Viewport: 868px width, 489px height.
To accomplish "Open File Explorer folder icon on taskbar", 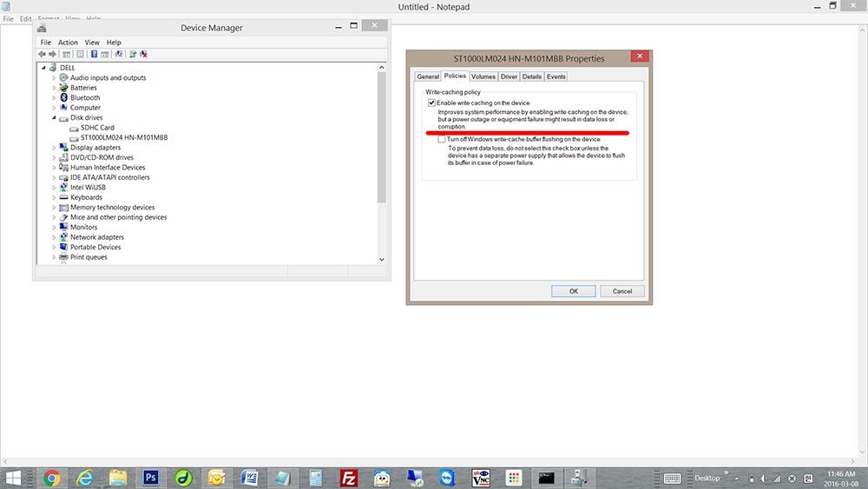I will (x=118, y=478).
